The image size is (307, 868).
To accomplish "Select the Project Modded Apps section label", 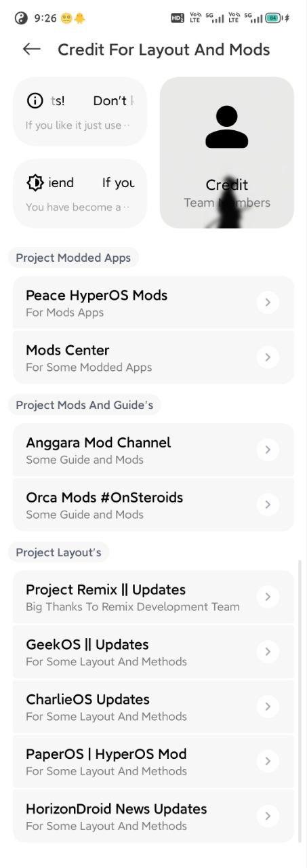I will pos(73,258).
